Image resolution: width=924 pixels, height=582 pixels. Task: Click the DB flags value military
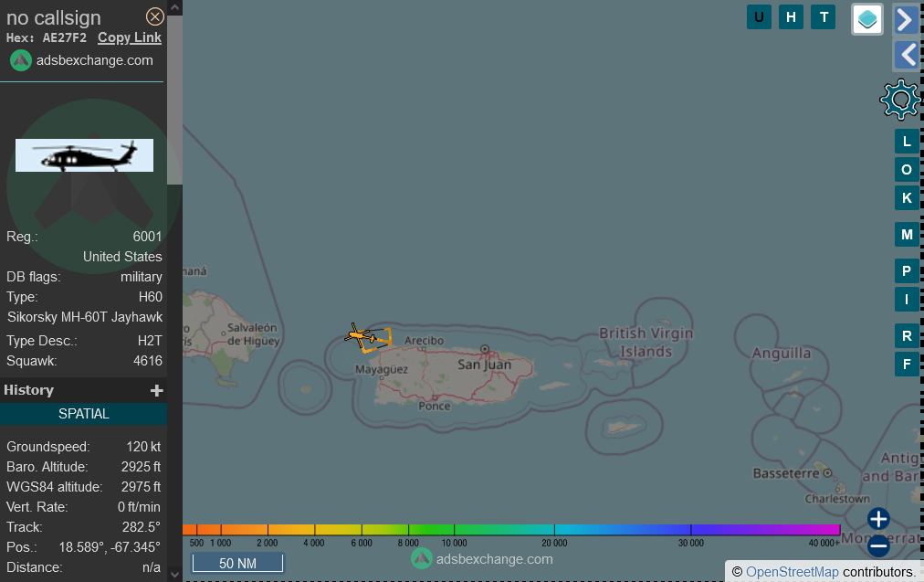point(142,277)
